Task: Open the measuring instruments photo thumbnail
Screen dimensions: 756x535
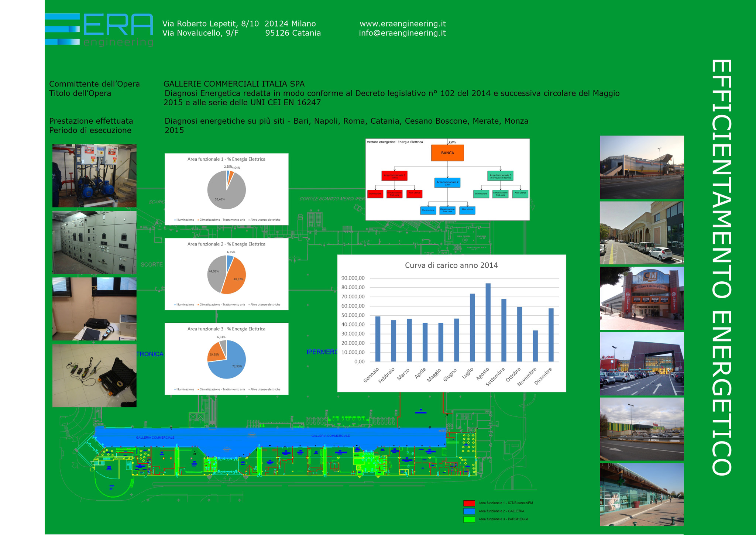Action: click(94, 375)
